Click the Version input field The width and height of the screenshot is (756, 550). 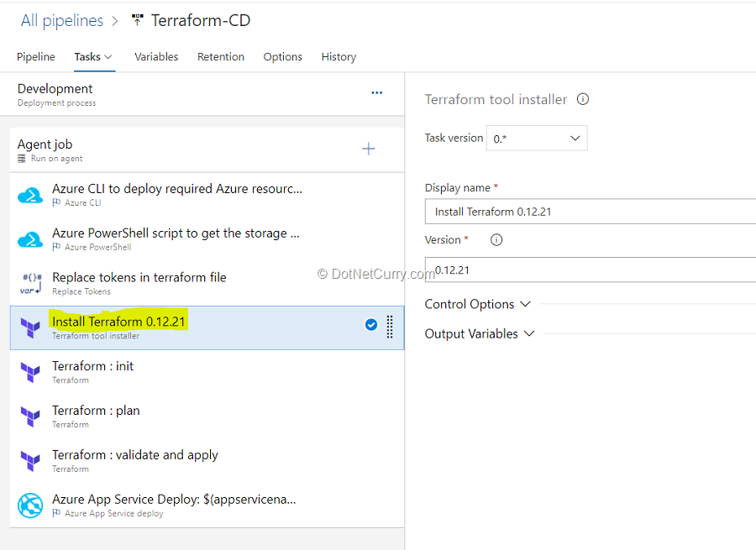click(591, 270)
